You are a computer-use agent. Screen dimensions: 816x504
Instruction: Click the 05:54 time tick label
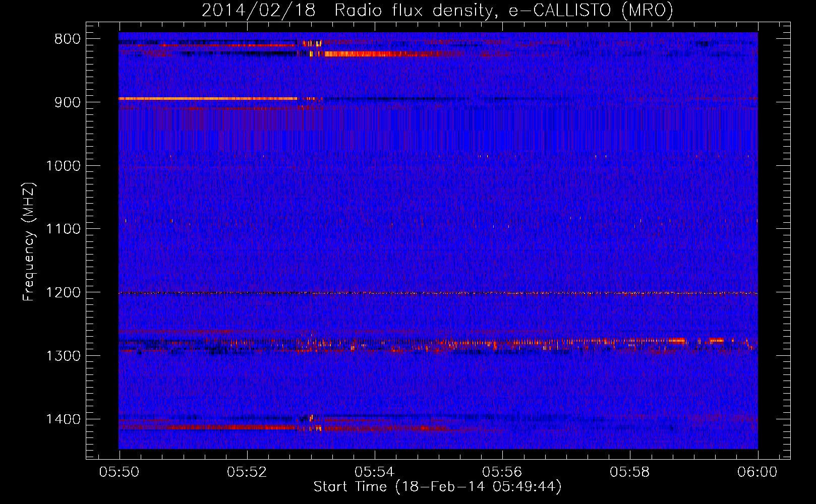click(375, 472)
